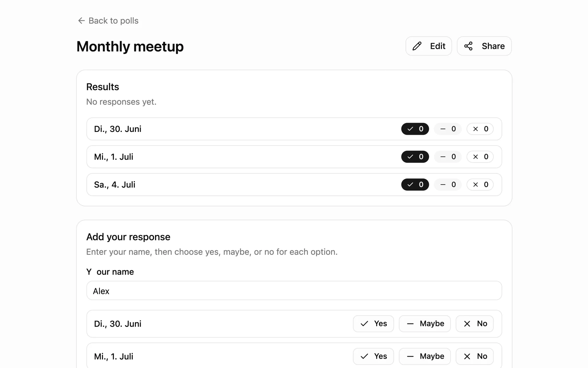Go back via Back to polls link
Screen dimensions: 588x368
click(108, 21)
